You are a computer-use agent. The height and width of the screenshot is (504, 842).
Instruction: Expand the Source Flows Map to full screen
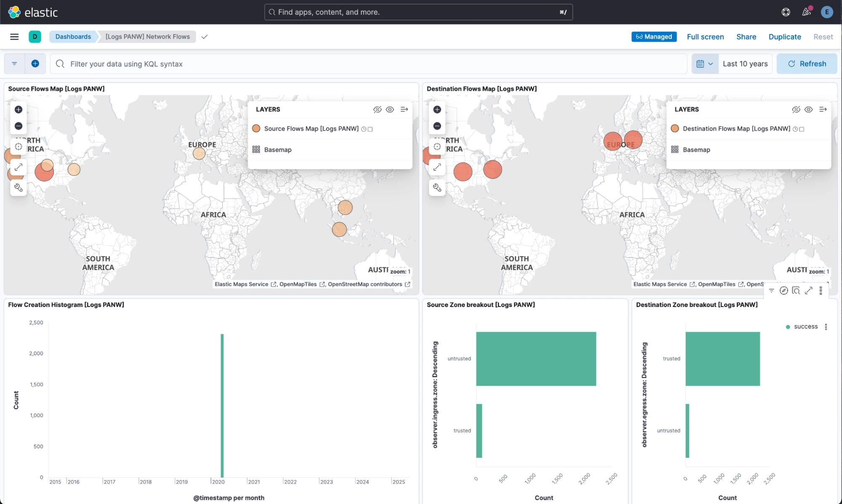(19, 167)
